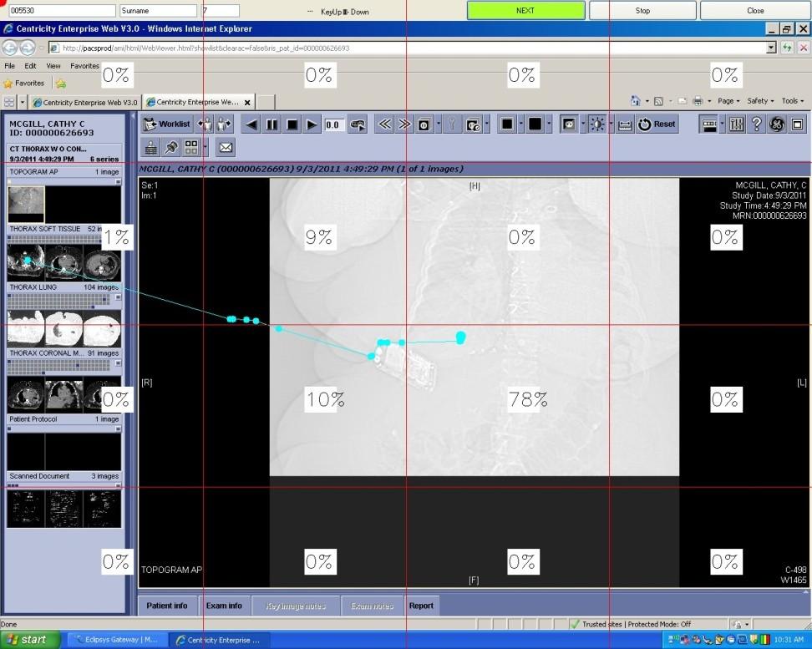Toggle the image overlay display button
Screen dimensions: 812x649
569,124
